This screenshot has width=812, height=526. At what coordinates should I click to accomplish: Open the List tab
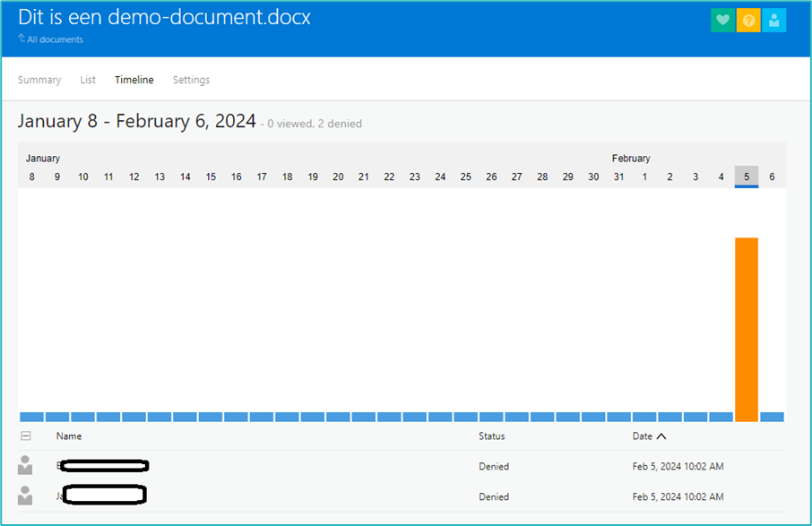tap(88, 80)
